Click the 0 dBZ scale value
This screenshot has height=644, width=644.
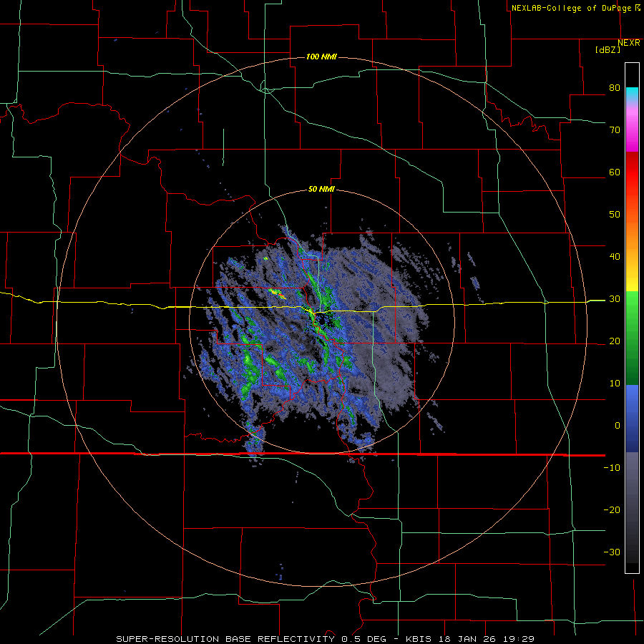(618, 426)
